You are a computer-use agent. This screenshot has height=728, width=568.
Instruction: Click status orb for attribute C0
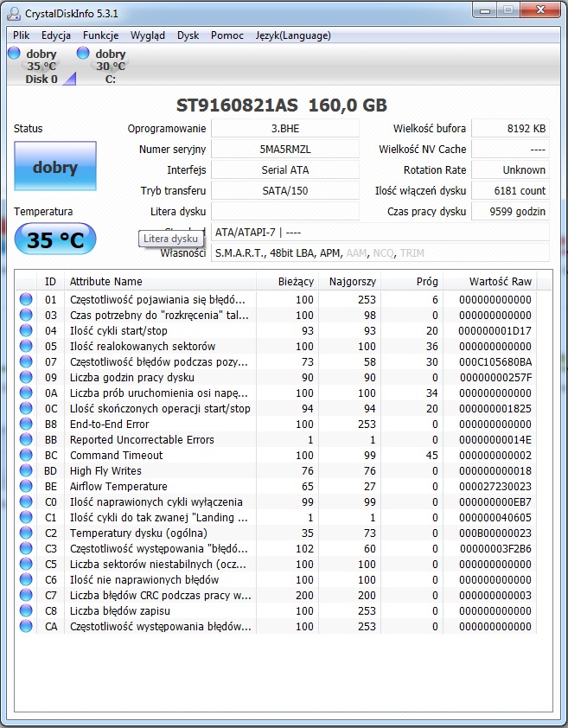pyautogui.click(x=26, y=501)
